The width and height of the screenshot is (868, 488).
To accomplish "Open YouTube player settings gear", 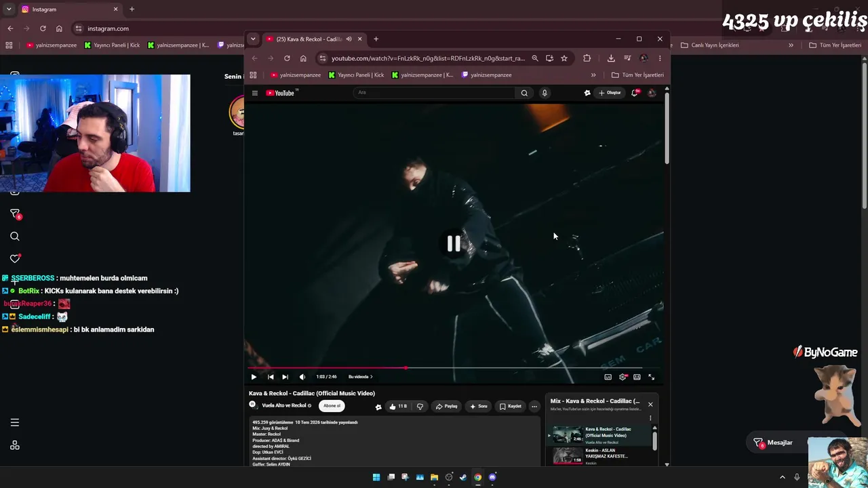I will point(623,377).
